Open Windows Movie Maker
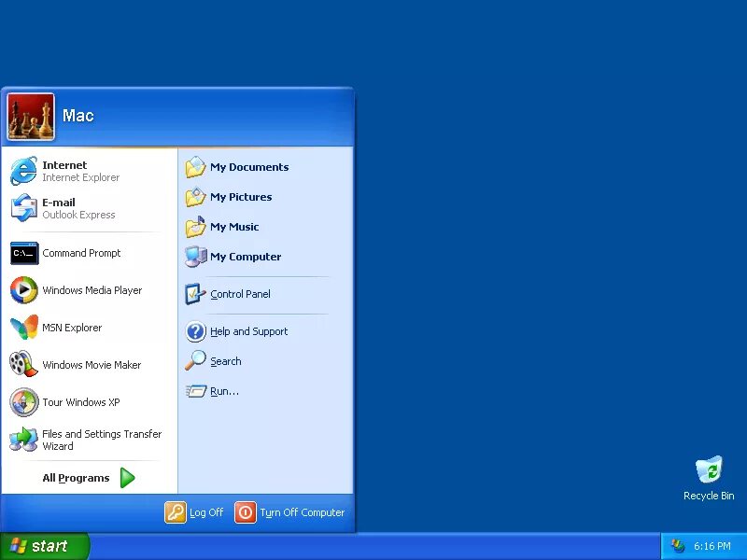Viewport: 747px width, 560px height. (90, 365)
